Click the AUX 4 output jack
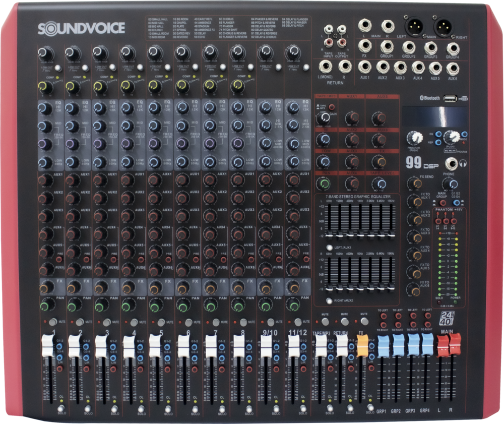 pos(418,68)
